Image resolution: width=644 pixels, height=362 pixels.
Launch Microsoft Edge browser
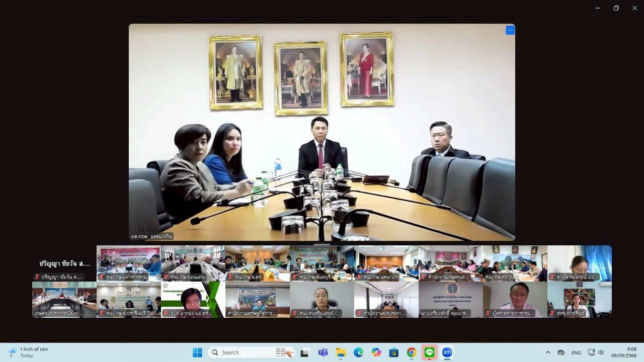tap(358, 352)
